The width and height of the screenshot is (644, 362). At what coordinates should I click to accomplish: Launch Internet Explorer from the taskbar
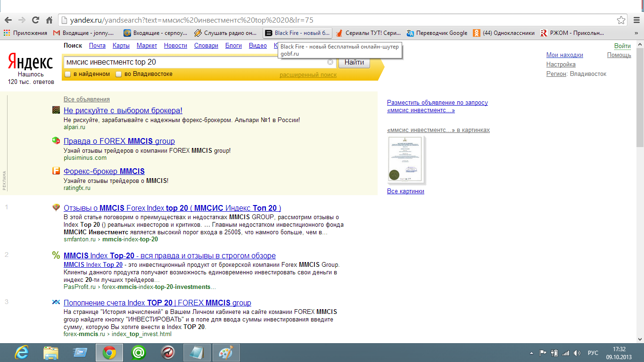(22, 353)
